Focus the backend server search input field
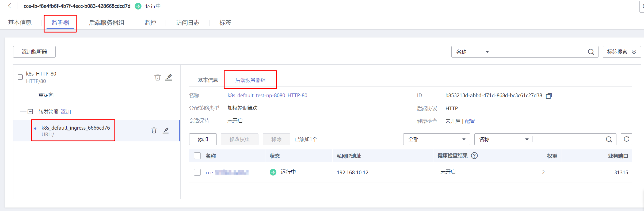 click(569, 139)
